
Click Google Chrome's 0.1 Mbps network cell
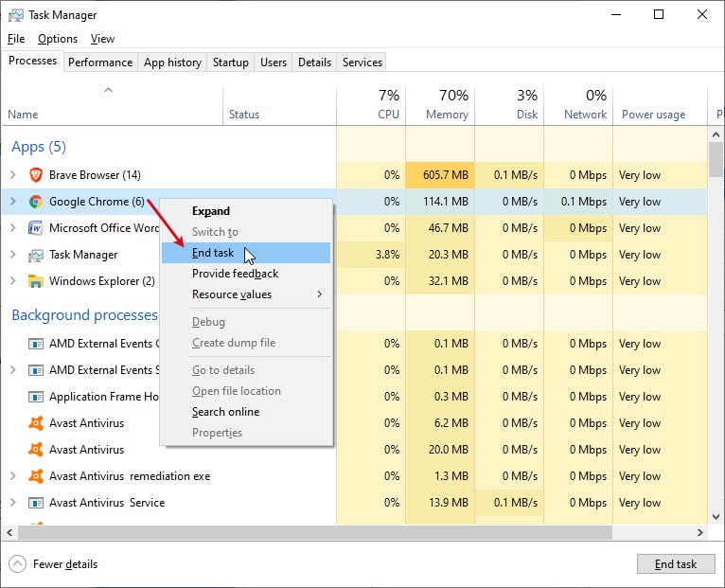[x=578, y=202]
